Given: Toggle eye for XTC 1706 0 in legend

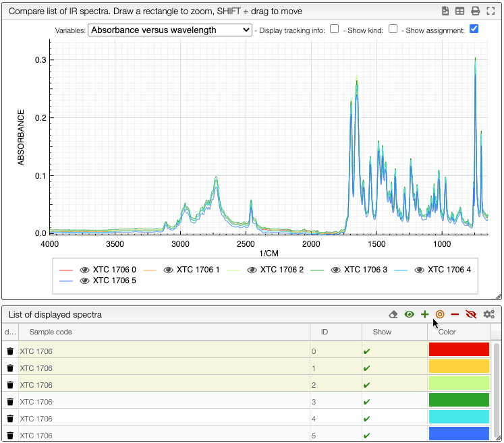Looking at the screenshot, I should point(84,270).
